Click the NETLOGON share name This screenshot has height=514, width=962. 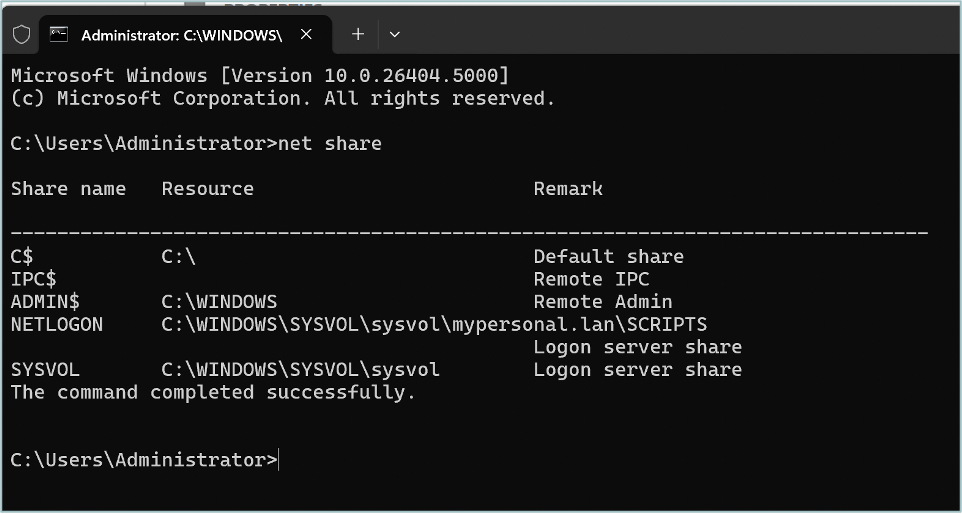click(57, 324)
